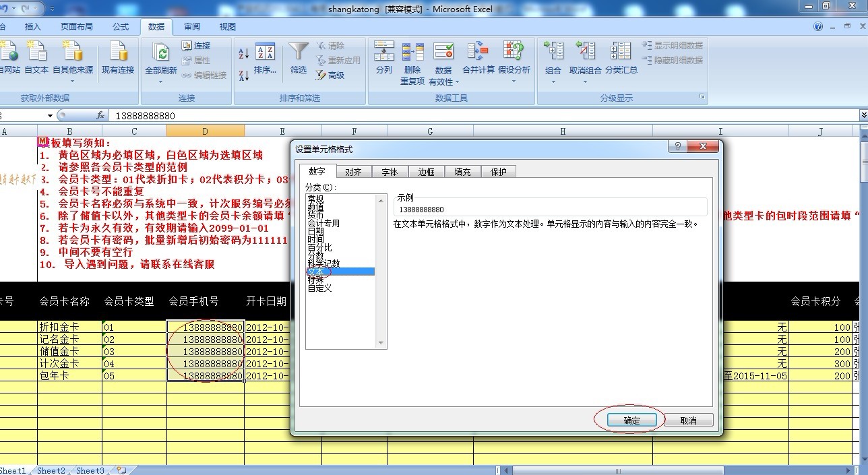Click the category list scrollbar down arrow
The height and width of the screenshot is (475, 868).
tap(382, 344)
